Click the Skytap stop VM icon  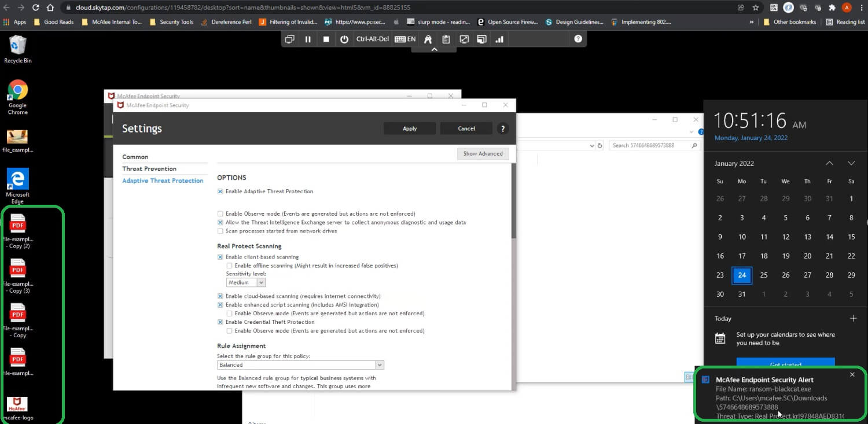326,39
